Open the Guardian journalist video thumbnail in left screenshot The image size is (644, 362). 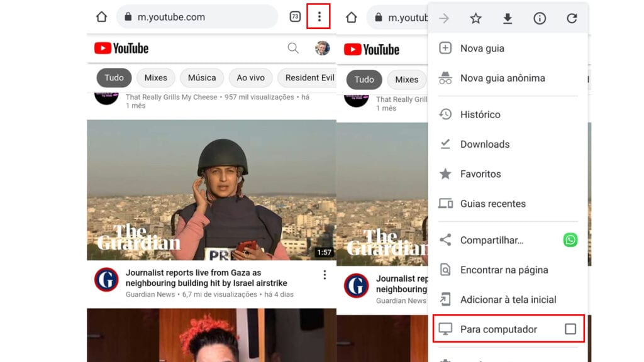(211, 190)
